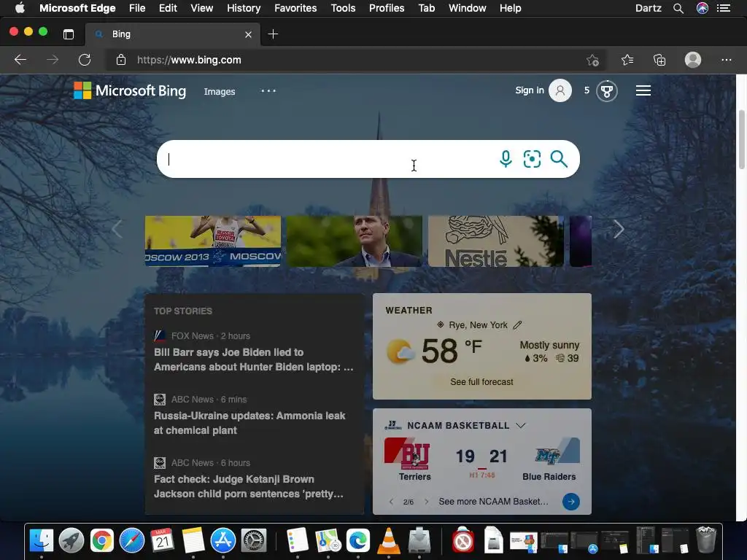Add this page to favorites
This screenshot has width=747, height=560.
(592, 60)
